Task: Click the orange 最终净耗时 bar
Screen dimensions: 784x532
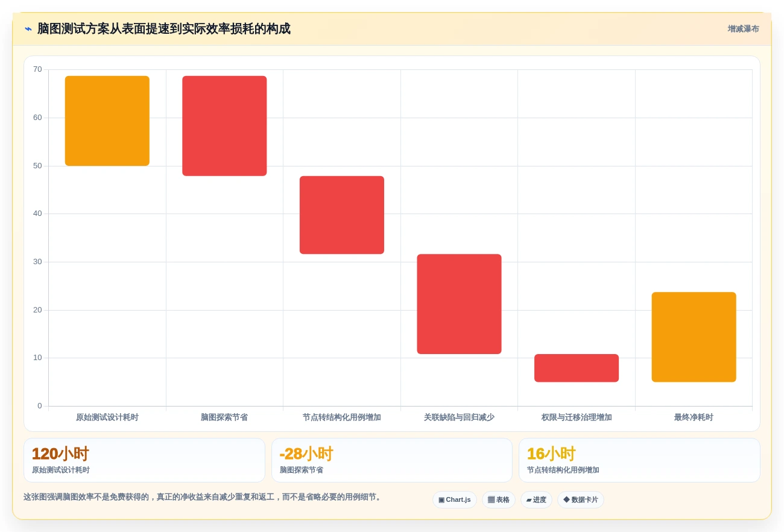Action: point(694,337)
